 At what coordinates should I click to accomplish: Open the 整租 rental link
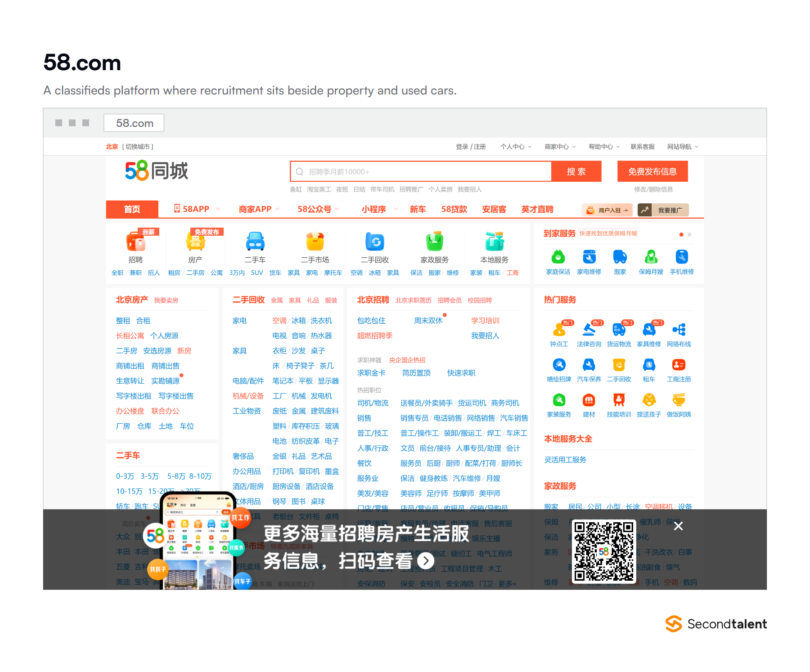click(123, 321)
